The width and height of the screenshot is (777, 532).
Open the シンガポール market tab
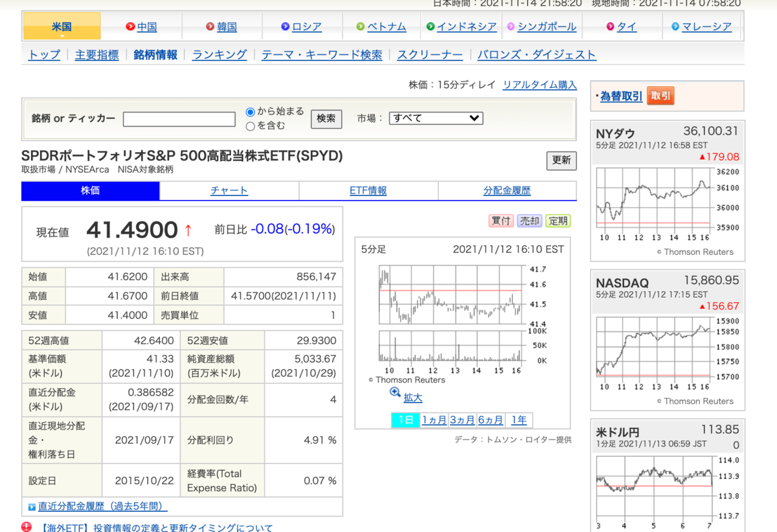click(x=546, y=27)
